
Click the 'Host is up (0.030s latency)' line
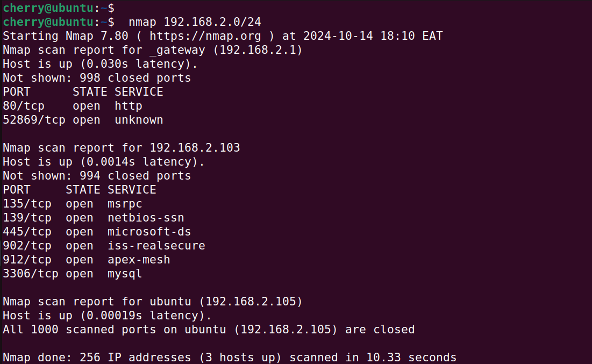click(100, 64)
